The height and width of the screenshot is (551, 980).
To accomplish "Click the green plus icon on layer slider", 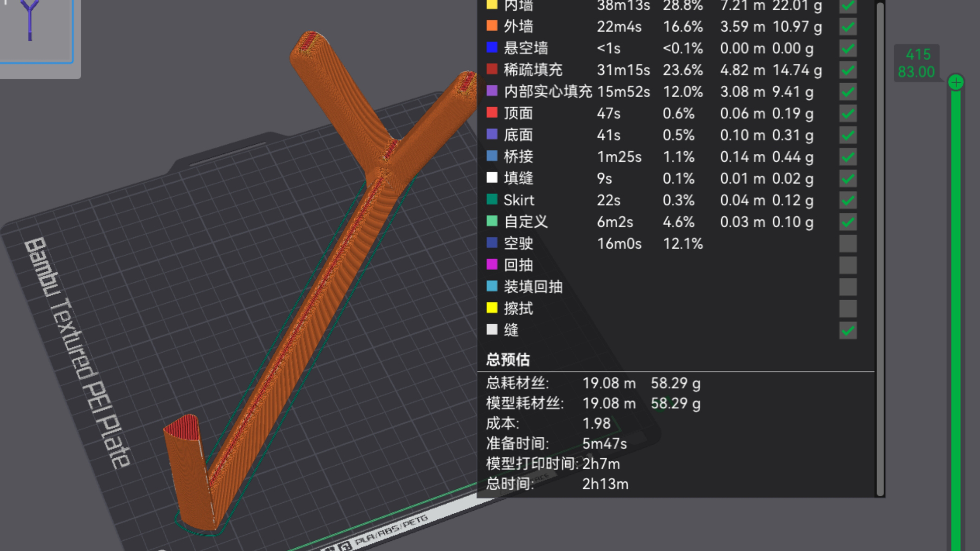I will [956, 83].
